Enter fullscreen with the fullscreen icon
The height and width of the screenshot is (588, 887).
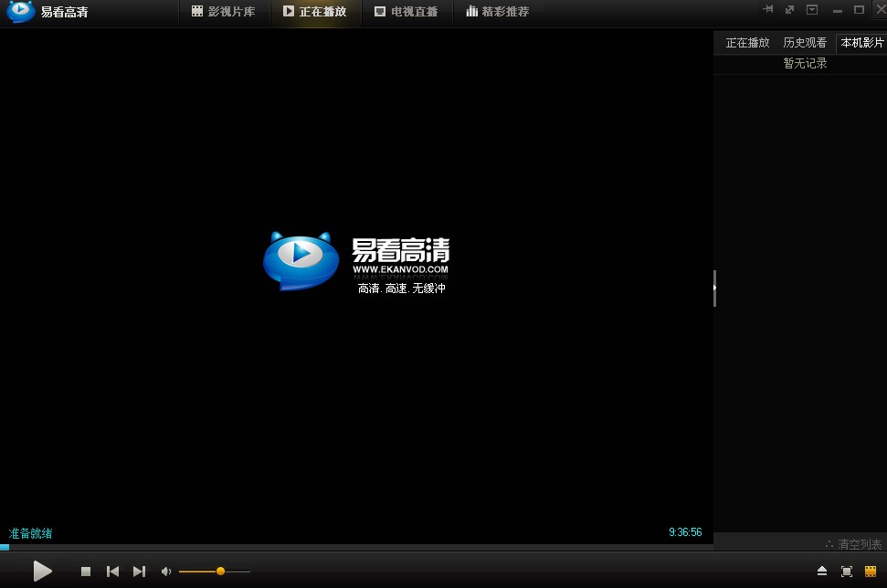847,572
